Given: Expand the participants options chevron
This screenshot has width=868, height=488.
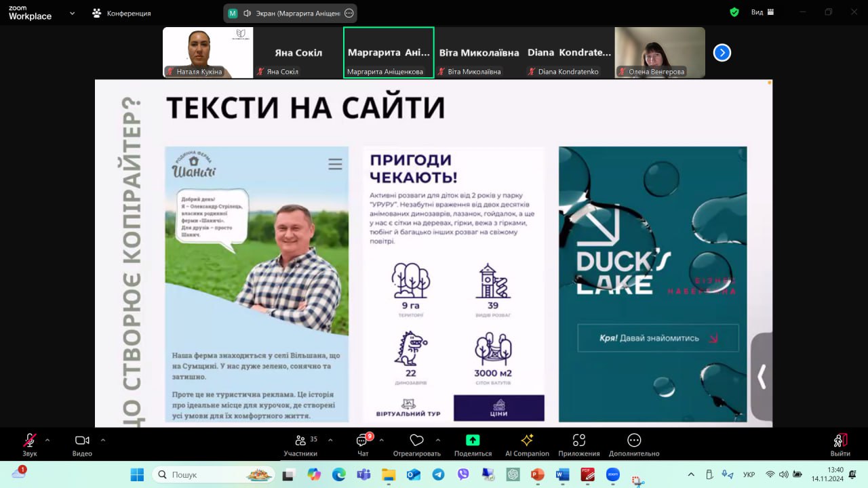Looking at the screenshot, I should (x=330, y=439).
